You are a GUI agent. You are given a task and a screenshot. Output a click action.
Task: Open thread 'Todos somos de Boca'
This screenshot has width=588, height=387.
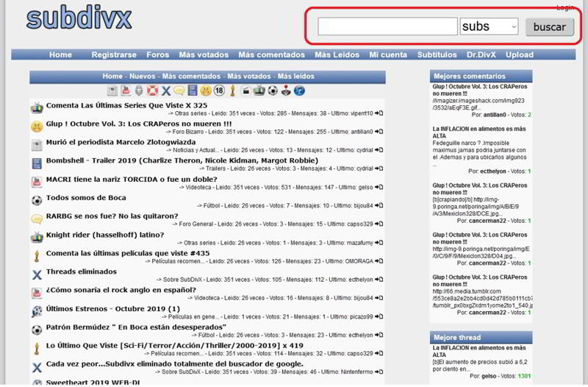point(86,197)
